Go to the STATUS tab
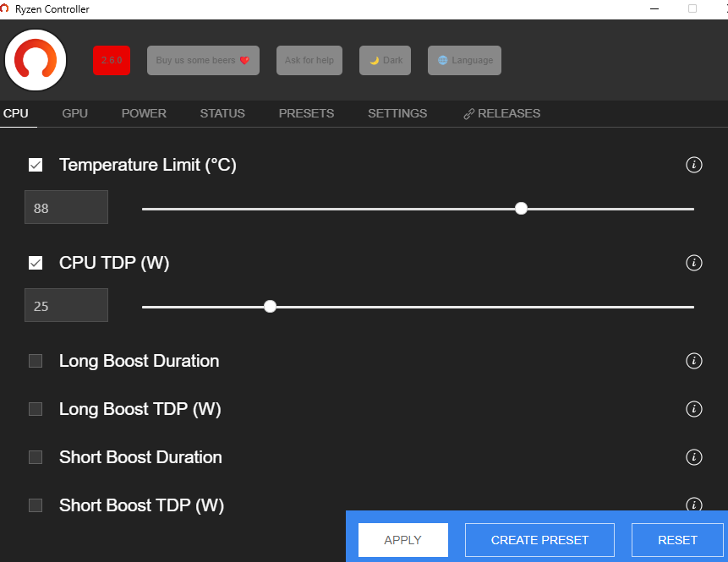The image size is (728, 562). 222,114
